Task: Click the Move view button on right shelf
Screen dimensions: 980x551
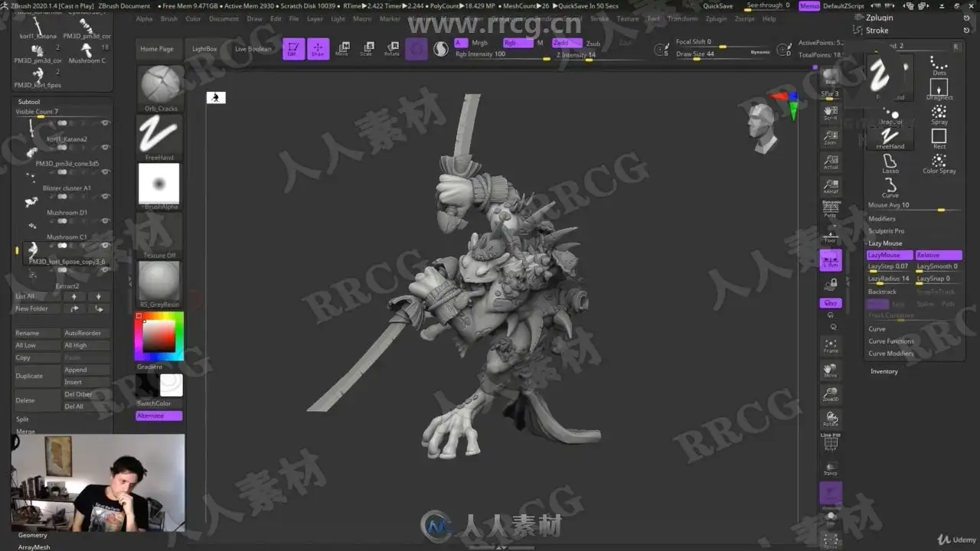Action: tap(831, 370)
